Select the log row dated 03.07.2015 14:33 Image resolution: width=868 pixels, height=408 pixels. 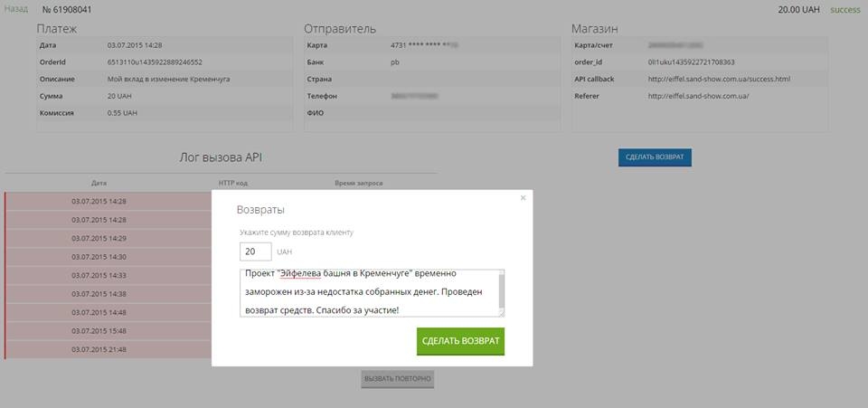coord(99,275)
